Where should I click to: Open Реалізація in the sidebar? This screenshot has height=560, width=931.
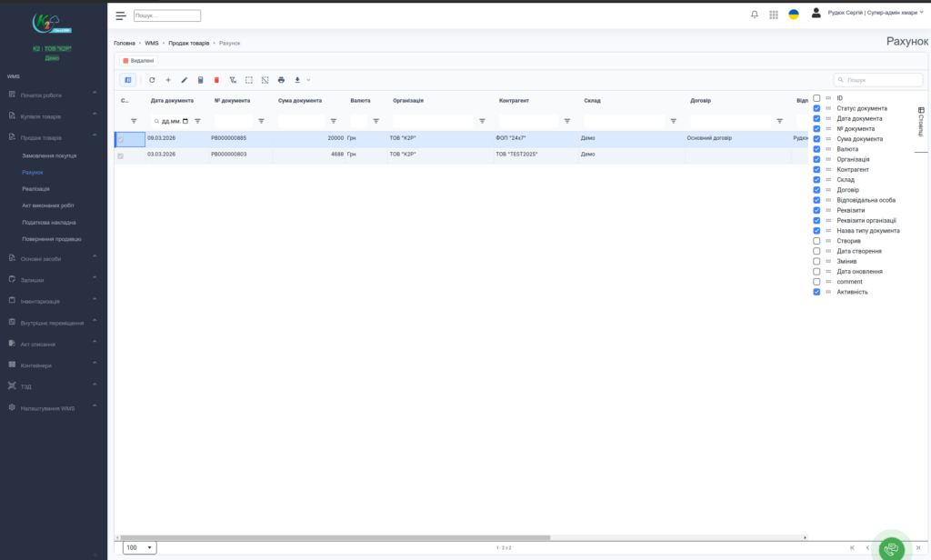click(x=36, y=189)
